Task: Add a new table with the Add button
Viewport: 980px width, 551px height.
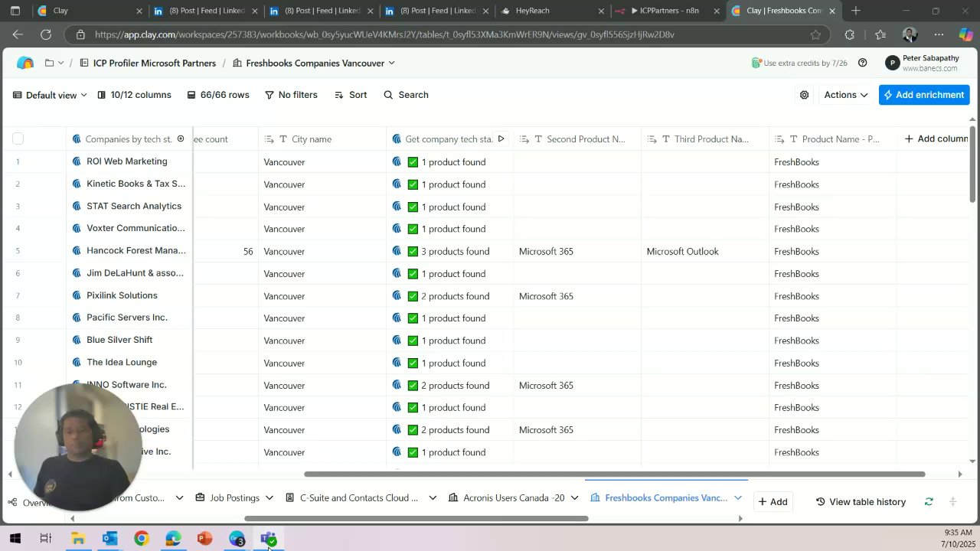Action: pyautogui.click(x=773, y=502)
